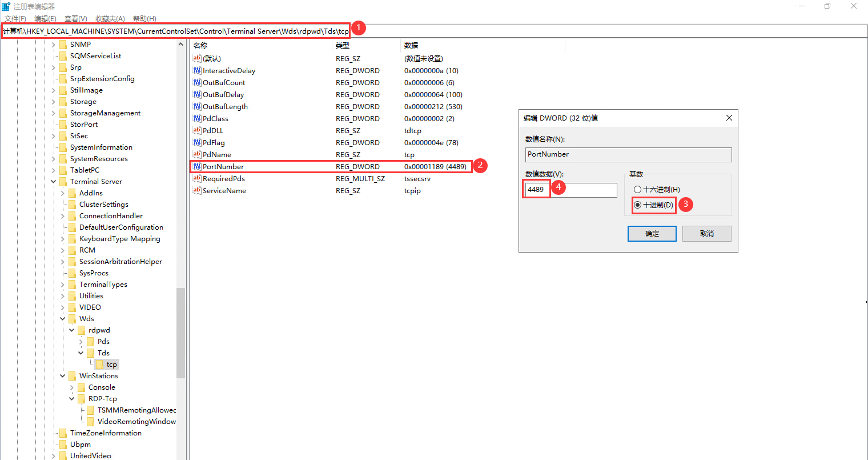
Task: Collapse the WinStations tree node
Action: pos(63,376)
